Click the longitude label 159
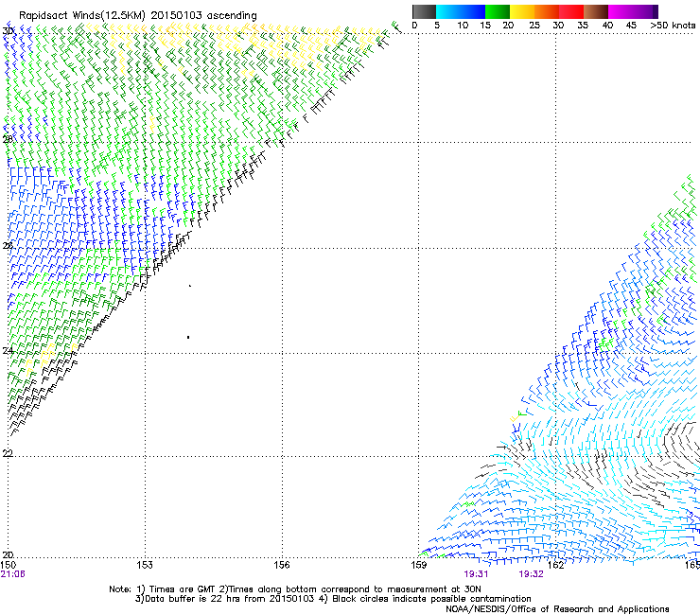 click(419, 565)
